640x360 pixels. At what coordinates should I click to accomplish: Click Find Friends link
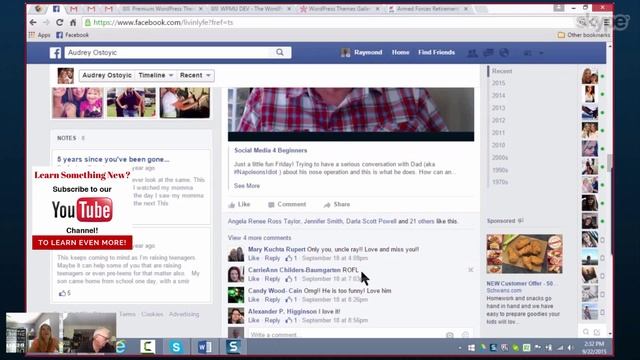(x=436, y=52)
